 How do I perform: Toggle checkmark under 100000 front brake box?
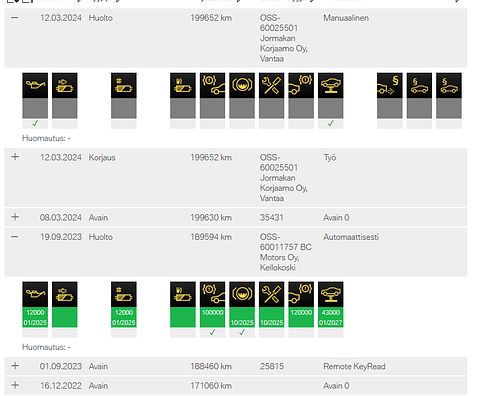click(x=212, y=332)
